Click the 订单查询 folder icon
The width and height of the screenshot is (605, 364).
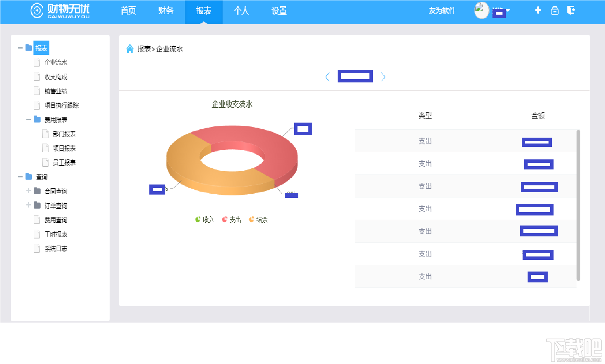point(37,205)
